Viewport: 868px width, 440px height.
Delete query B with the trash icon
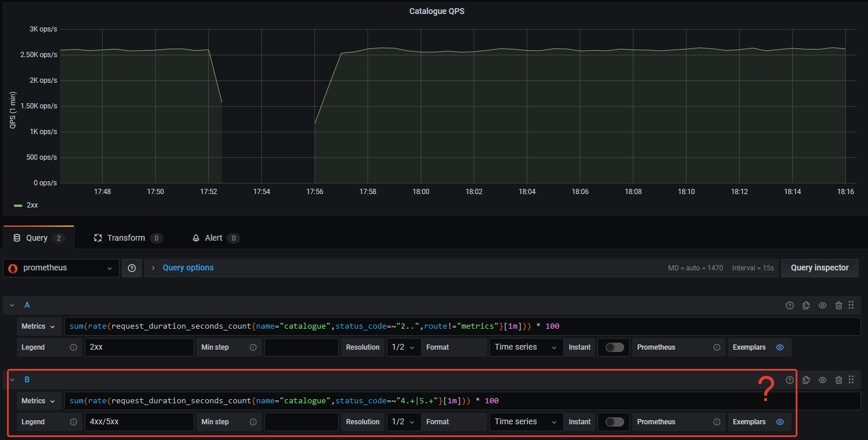(x=839, y=379)
